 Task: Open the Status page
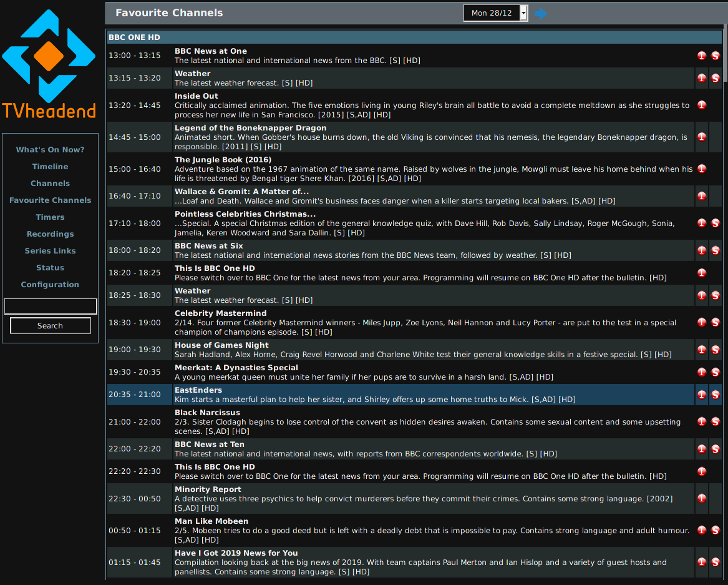coord(50,268)
